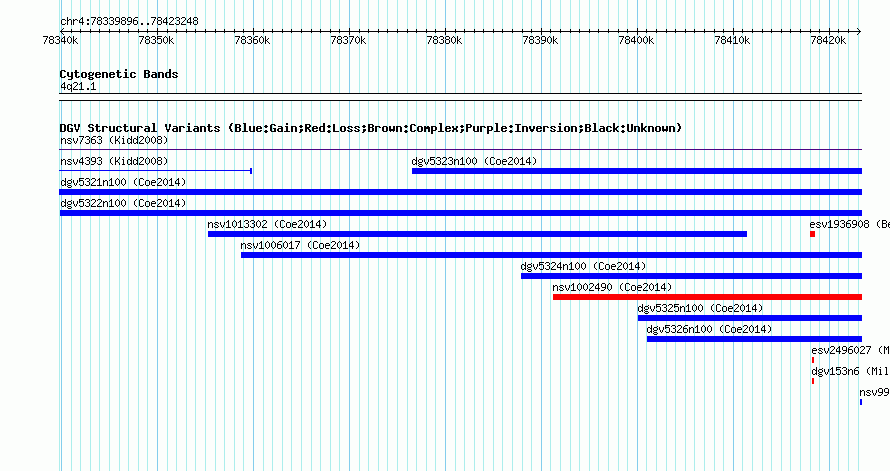Click the dgv5323n100 (Coe2014) blue gain bar
This screenshot has height=471, width=890.
[637, 171]
